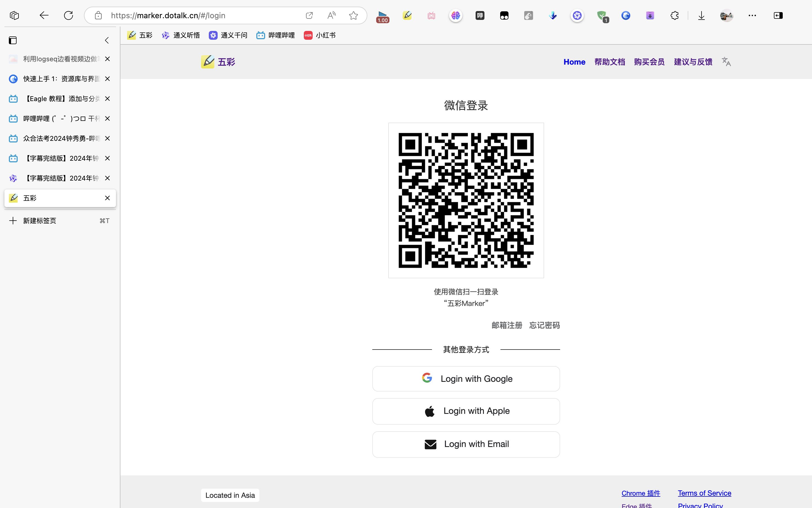Click 忘记密码 link

point(544,325)
